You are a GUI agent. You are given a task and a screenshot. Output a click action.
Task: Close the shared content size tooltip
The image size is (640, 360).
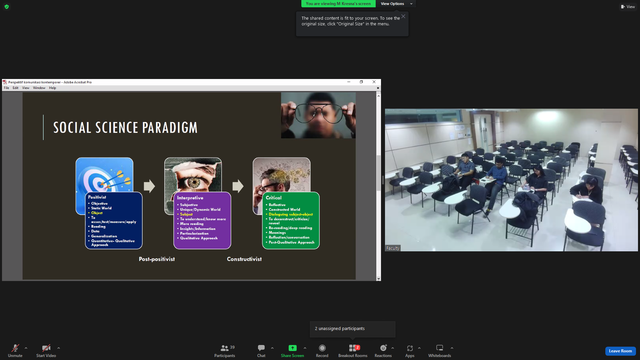[403, 16]
